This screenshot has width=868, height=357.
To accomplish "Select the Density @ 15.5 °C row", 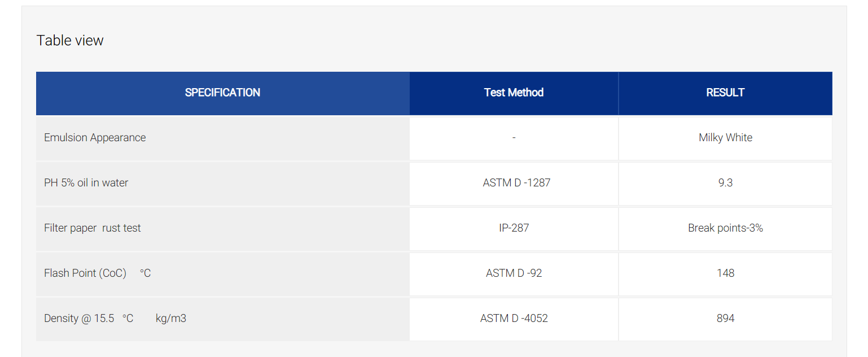I will 434,319.
